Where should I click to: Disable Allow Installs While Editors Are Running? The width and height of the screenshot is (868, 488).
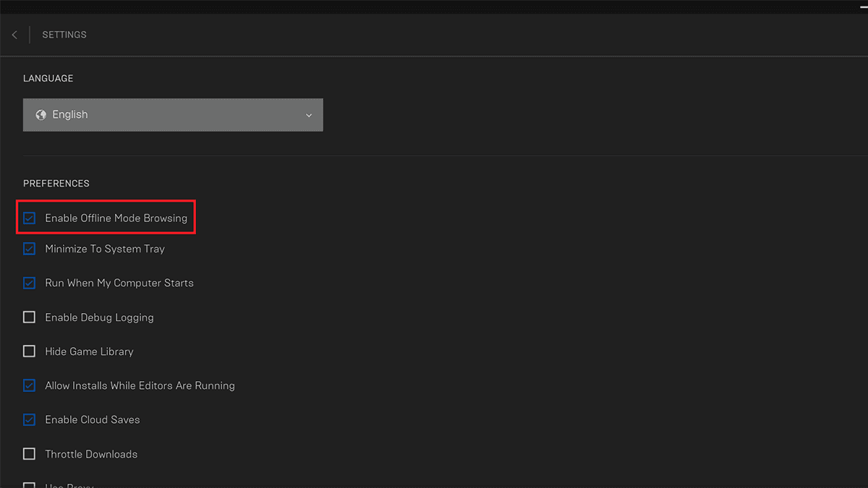coord(29,385)
